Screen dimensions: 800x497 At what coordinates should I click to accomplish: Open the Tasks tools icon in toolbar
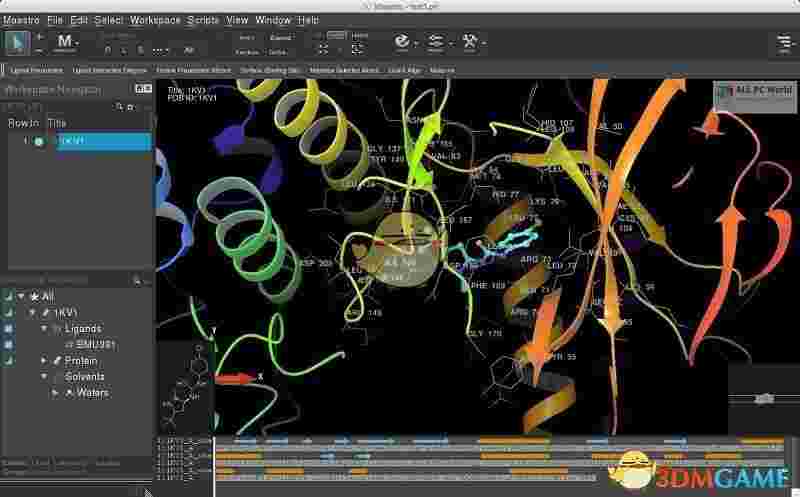point(470,42)
